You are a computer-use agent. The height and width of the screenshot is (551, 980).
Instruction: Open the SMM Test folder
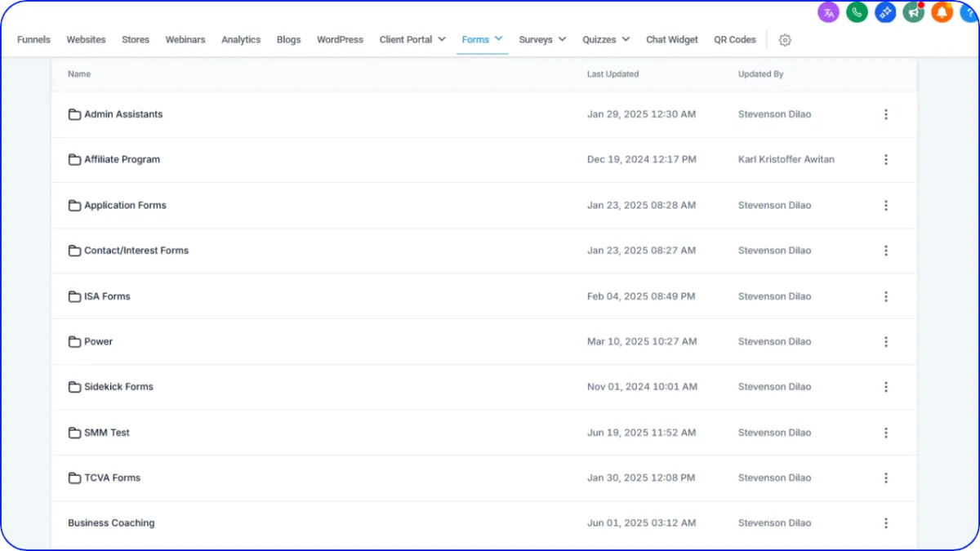coord(107,433)
